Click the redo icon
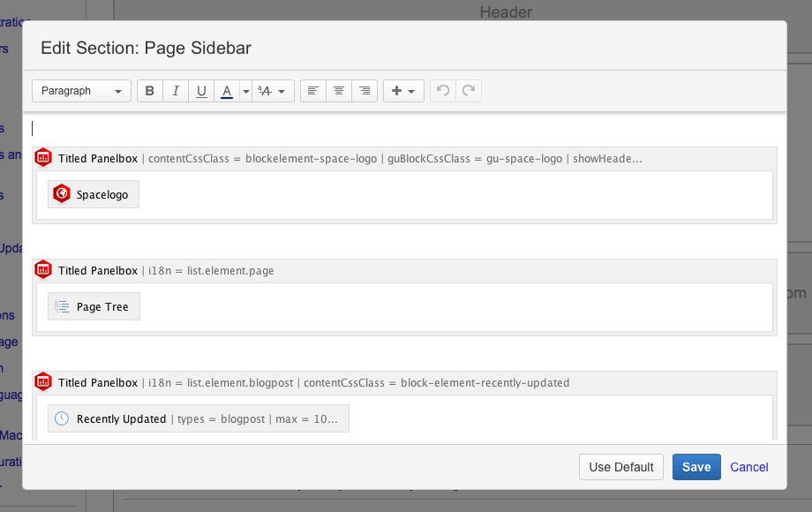The width and height of the screenshot is (812, 512). (x=469, y=90)
